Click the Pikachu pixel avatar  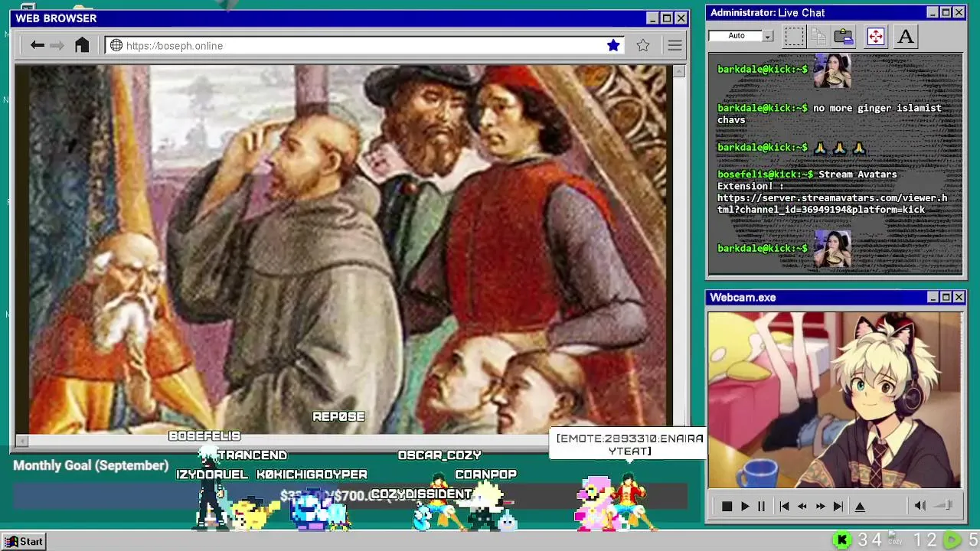[250, 514]
